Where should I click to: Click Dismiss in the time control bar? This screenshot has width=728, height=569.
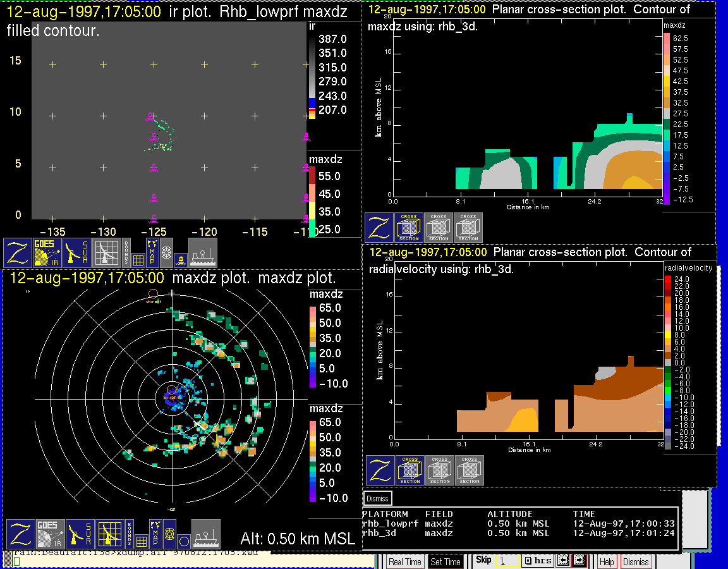[x=636, y=562]
